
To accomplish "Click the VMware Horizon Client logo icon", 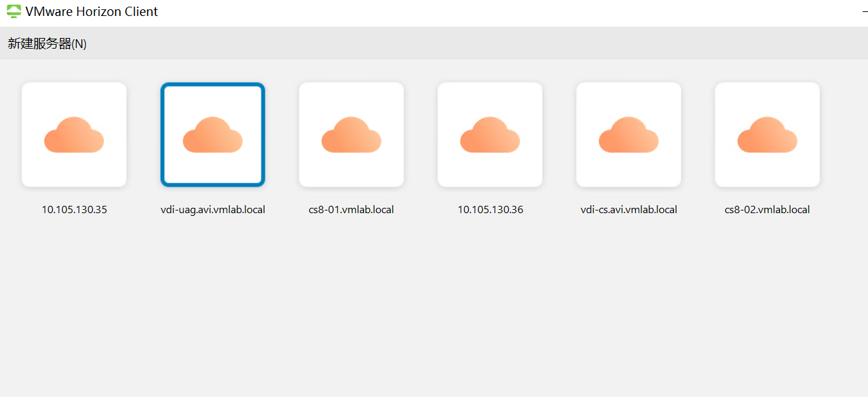I will [x=14, y=11].
